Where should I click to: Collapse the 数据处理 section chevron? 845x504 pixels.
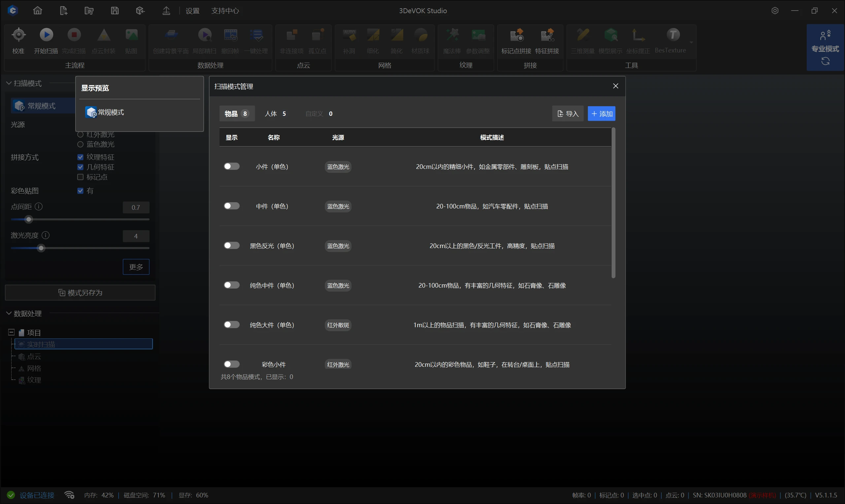[9, 313]
